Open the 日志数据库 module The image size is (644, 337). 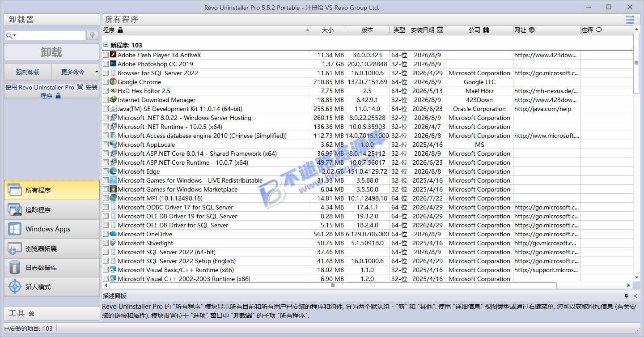pos(51,268)
